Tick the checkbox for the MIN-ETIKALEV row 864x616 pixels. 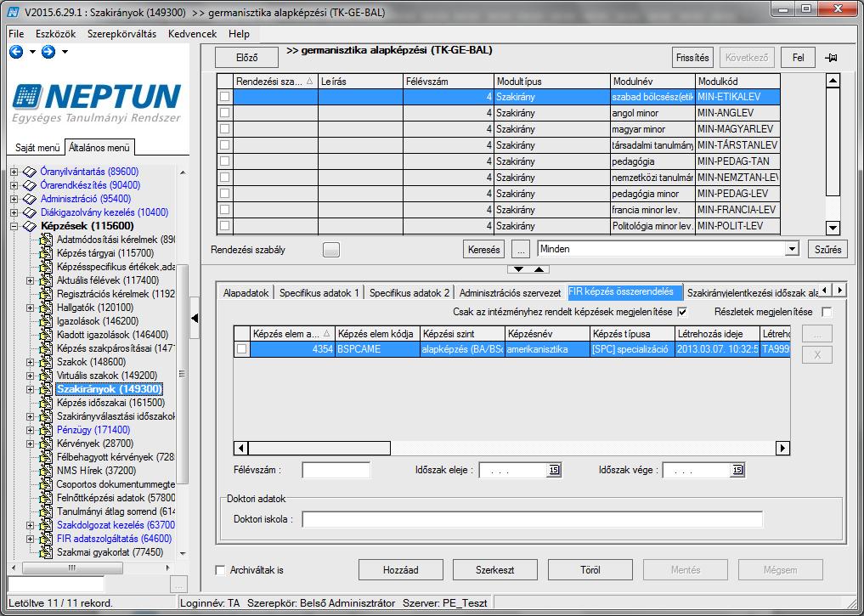coord(225,97)
